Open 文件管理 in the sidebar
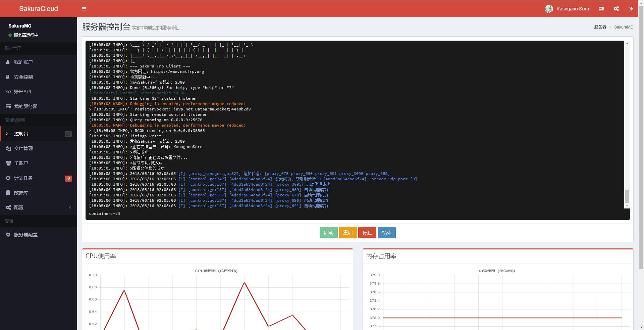This screenshot has height=330, width=644. [x=23, y=148]
